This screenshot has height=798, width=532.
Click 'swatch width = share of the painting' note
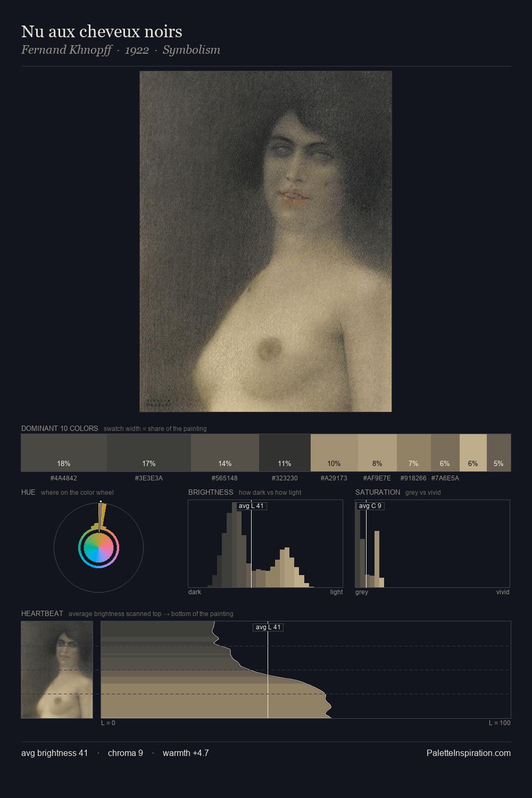(x=155, y=429)
